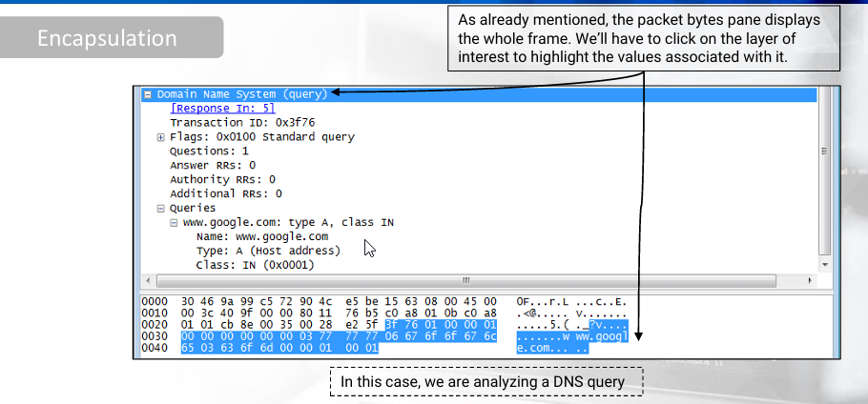This screenshot has height=404, width=868.
Task: Click the highlighted hex bytes in row 0040
Action: click(279, 348)
